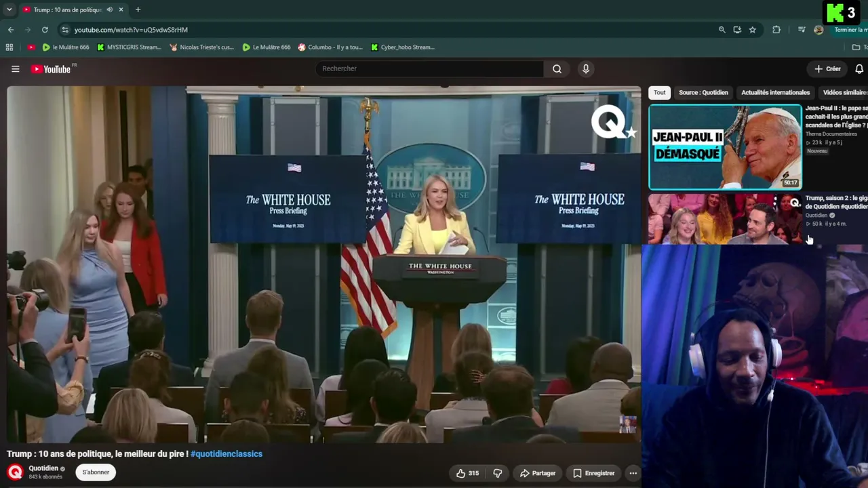Click the video title "Trump : 10 ans de politique"
Viewport: 868px width, 488px height.
98,454
